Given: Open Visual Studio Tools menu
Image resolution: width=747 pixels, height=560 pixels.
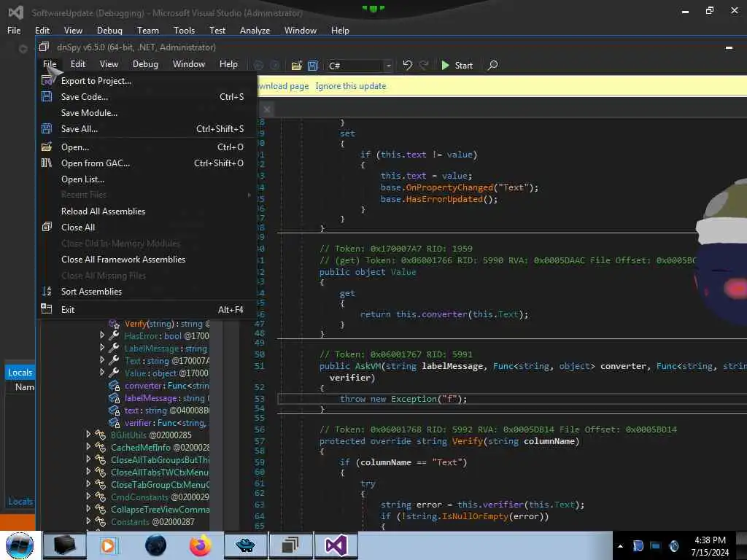Looking at the screenshot, I should pyautogui.click(x=184, y=31).
